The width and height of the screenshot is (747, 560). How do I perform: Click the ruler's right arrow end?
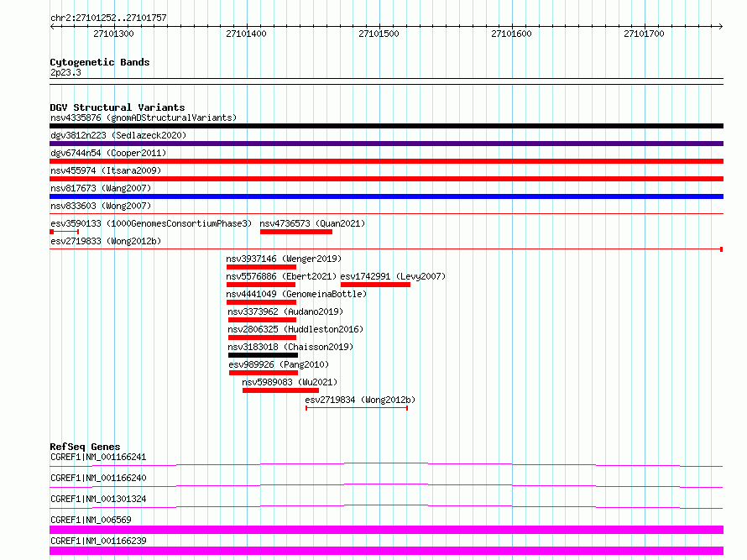pyautogui.click(x=721, y=26)
